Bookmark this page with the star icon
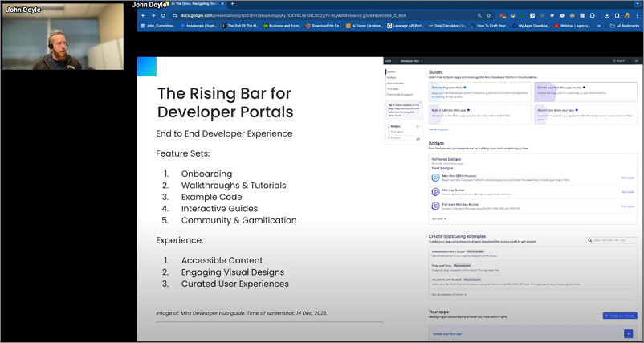 click(x=488, y=15)
